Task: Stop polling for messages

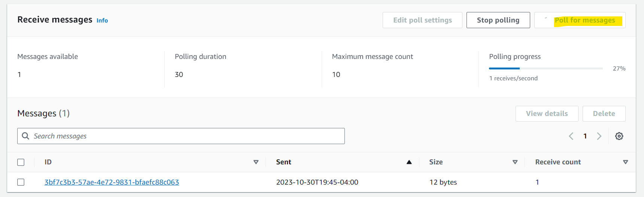Action: (x=498, y=20)
